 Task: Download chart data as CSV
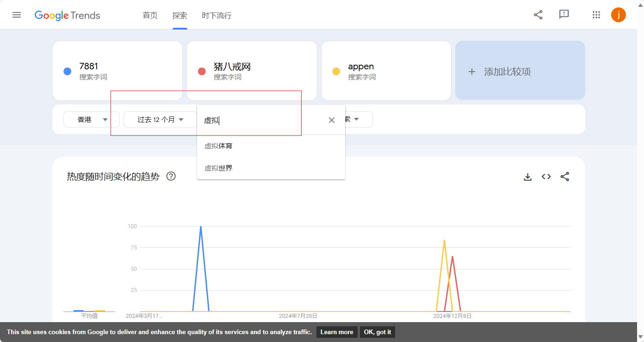pos(528,177)
